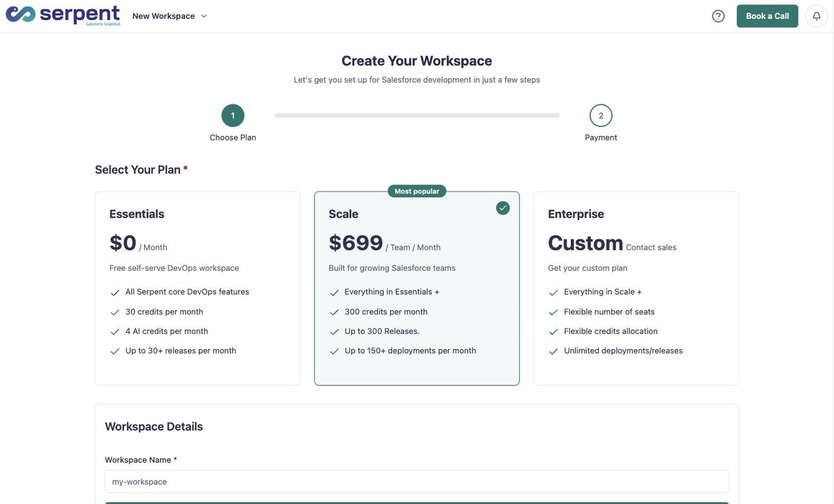Click the $699 price text

click(x=356, y=243)
